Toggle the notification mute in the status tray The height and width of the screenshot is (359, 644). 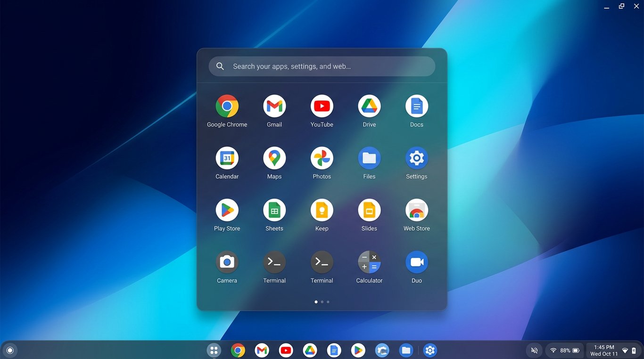click(x=534, y=350)
